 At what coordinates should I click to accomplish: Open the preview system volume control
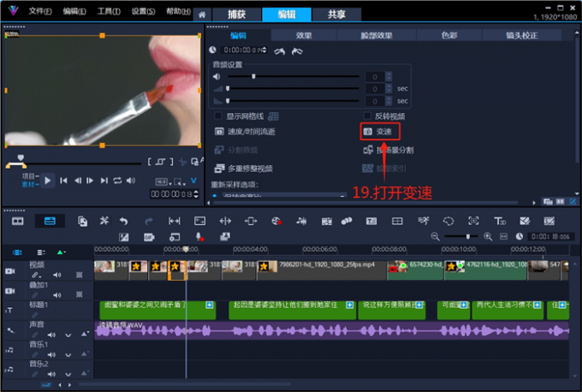131,181
